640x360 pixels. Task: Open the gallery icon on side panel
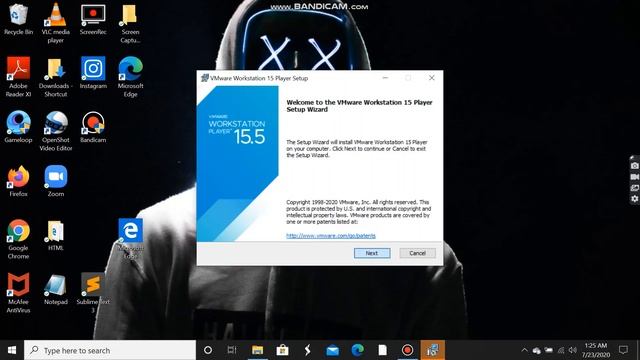(635, 188)
